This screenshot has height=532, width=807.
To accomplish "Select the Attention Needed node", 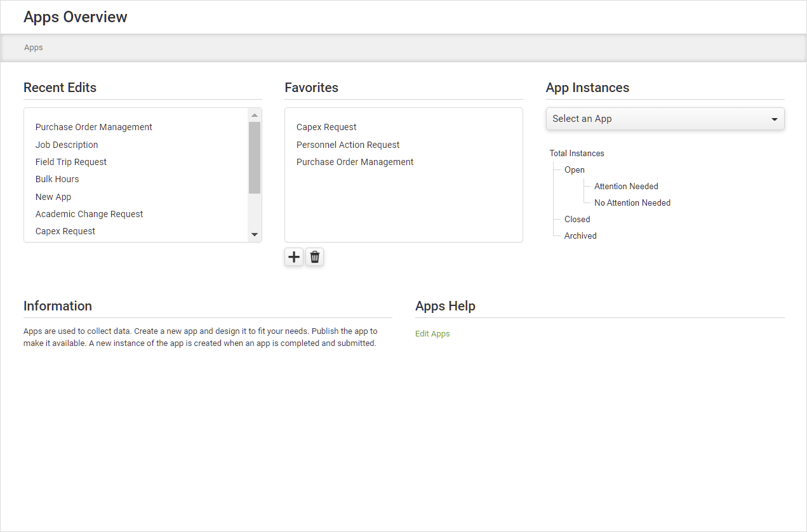I will pos(626,186).
